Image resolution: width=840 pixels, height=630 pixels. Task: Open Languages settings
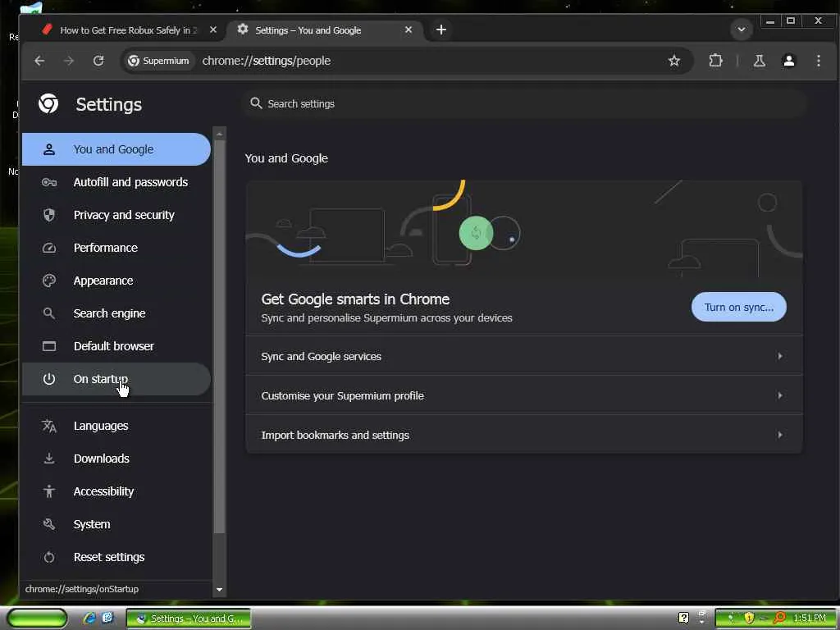tap(116, 426)
